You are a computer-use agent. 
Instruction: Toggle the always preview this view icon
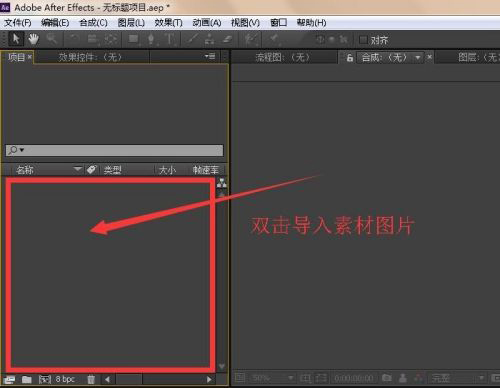point(239,378)
